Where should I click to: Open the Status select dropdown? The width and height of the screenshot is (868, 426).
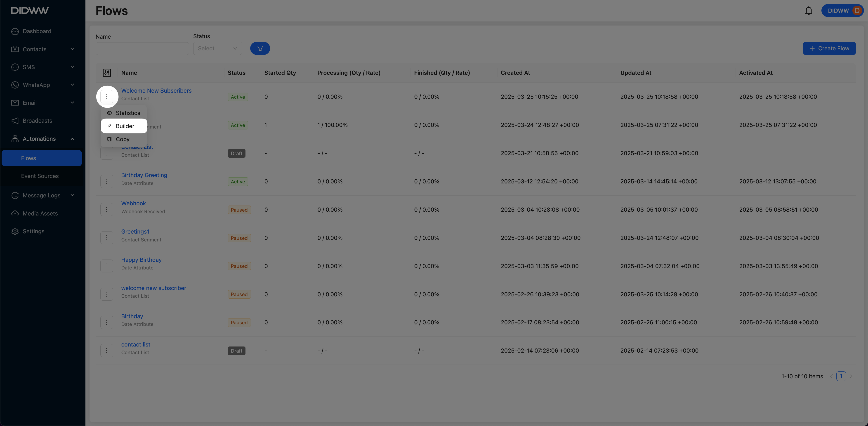(x=217, y=49)
